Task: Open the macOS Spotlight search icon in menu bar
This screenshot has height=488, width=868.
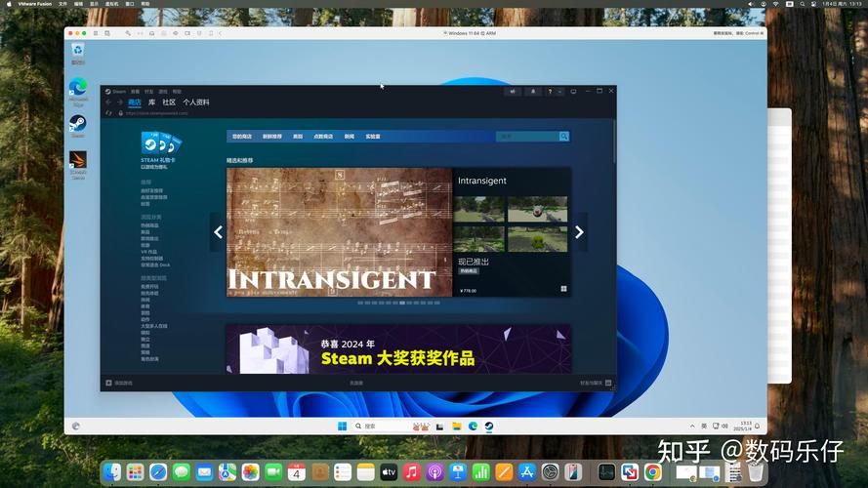Action: [803, 3]
